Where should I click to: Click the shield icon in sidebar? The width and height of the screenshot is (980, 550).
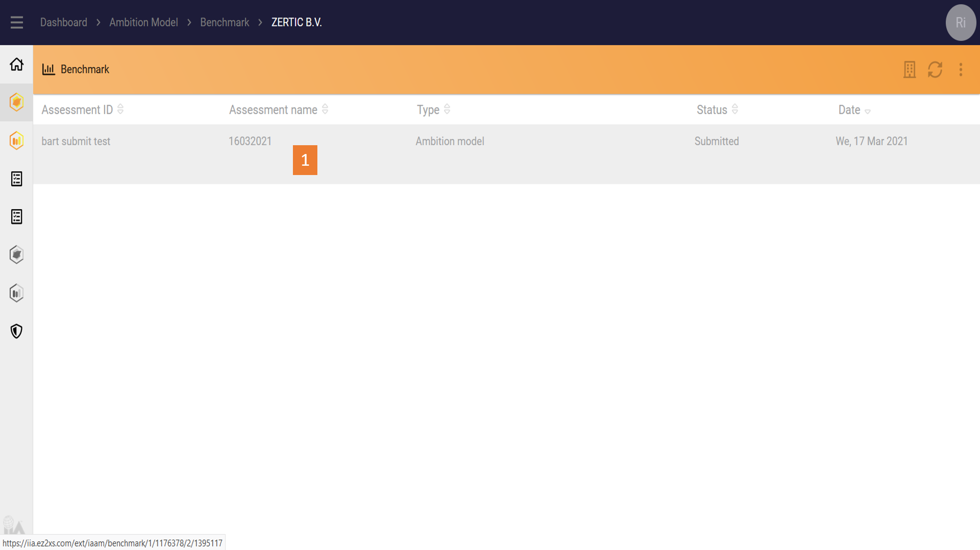17,331
